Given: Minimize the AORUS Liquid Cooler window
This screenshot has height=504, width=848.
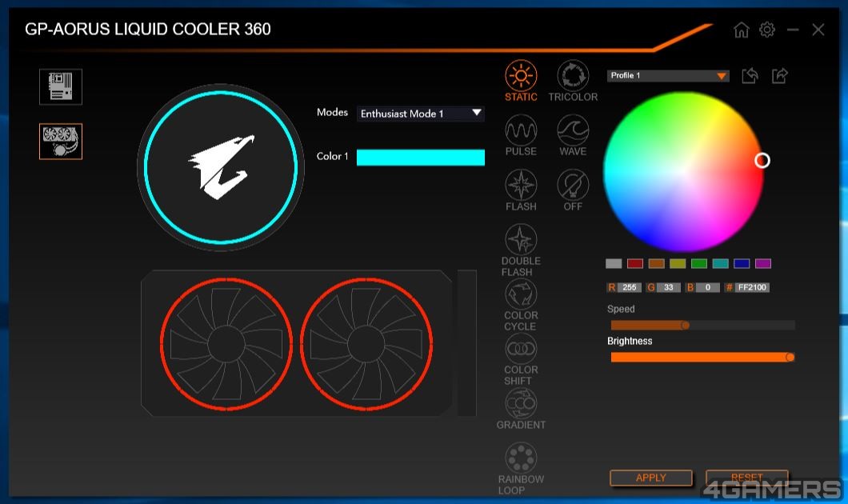Looking at the screenshot, I should click(793, 30).
